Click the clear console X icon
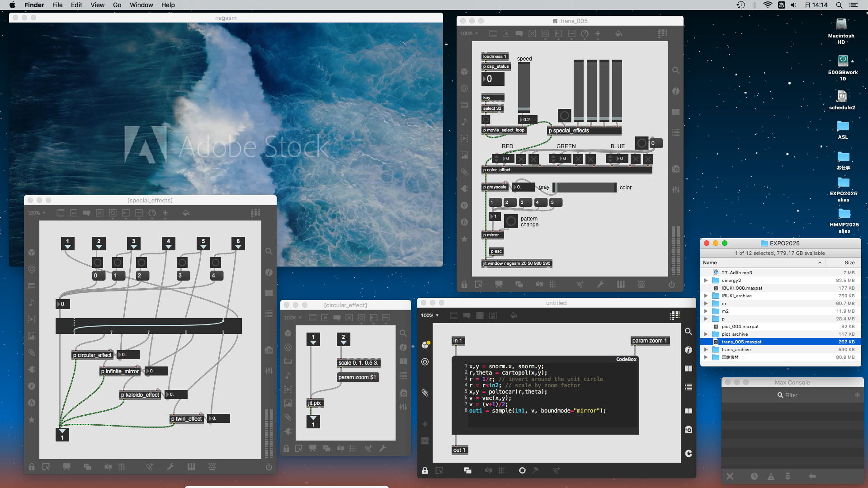868x488 pixels. coord(730,476)
